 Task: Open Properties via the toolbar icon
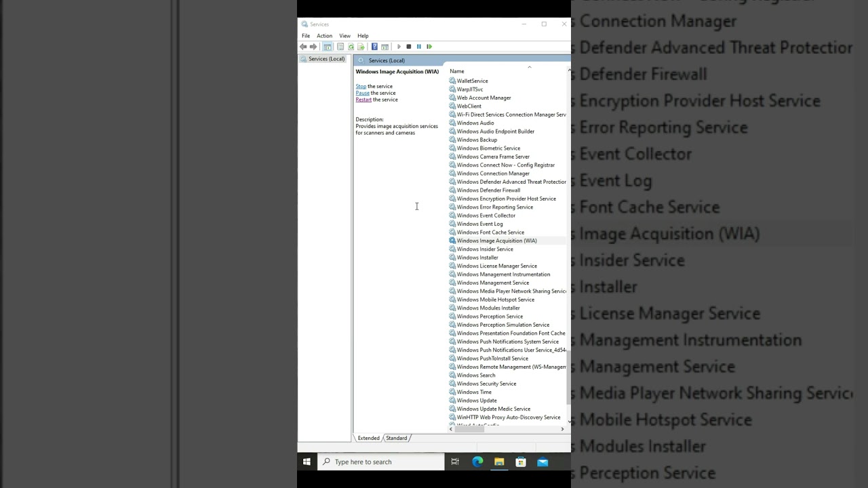pos(340,47)
